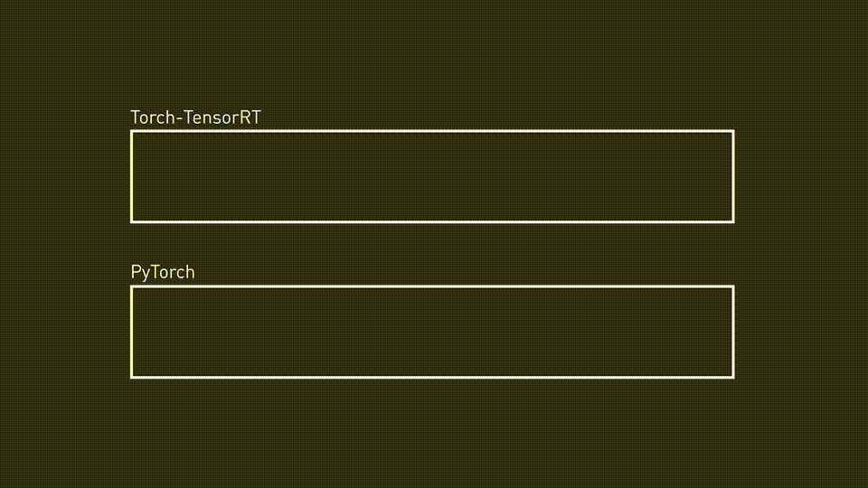Click the right border of PyTorch box

click(732, 332)
